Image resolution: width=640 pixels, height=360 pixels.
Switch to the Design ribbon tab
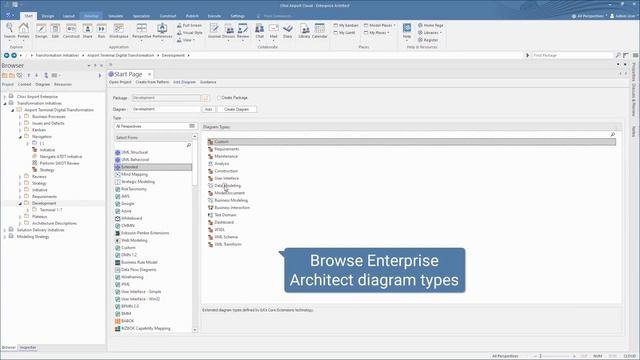coord(48,16)
